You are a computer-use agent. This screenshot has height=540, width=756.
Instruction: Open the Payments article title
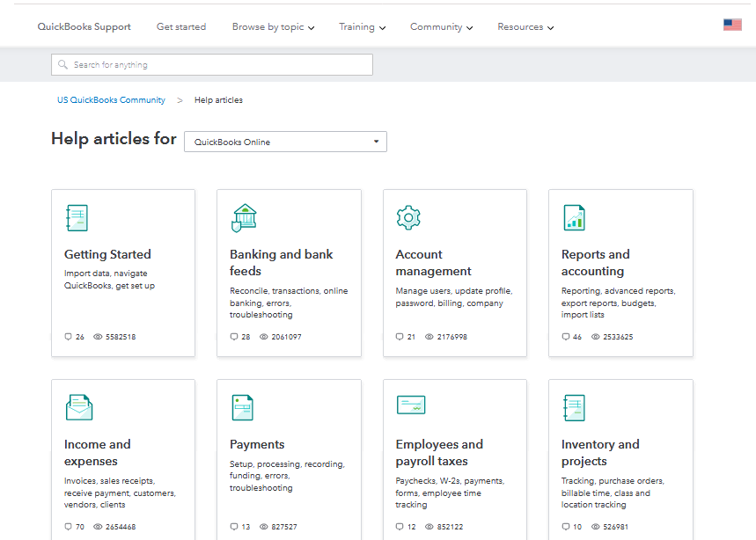[257, 444]
